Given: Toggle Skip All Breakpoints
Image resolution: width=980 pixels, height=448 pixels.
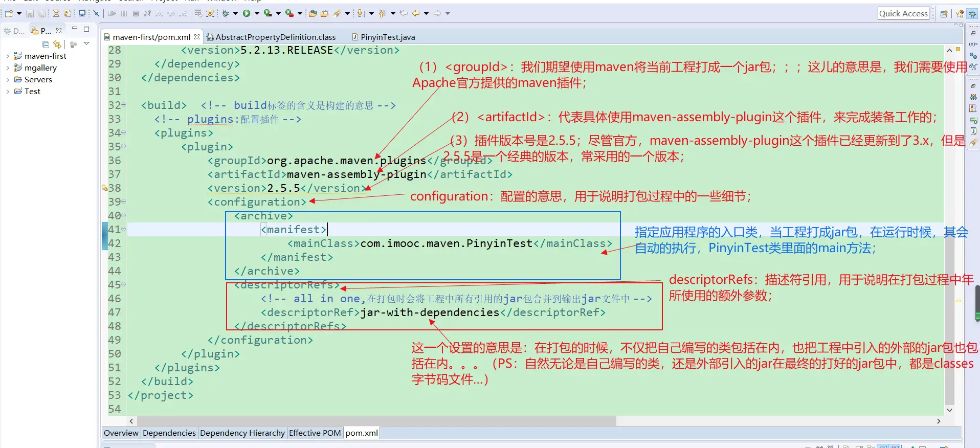Looking at the screenshot, I should tap(96, 13).
